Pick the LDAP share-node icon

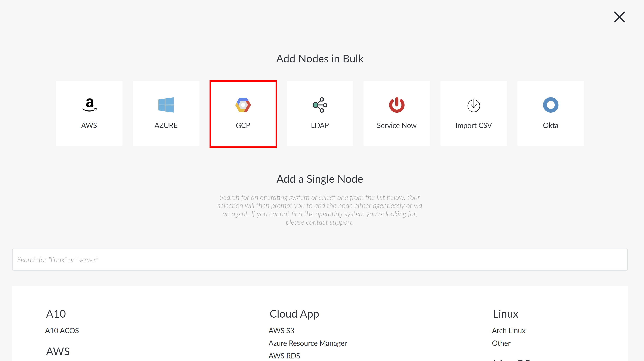coord(320,105)
